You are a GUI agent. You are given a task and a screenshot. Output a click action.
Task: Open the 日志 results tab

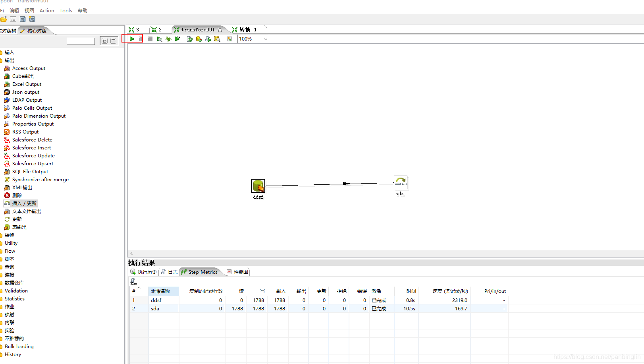(x=169, y=272)
